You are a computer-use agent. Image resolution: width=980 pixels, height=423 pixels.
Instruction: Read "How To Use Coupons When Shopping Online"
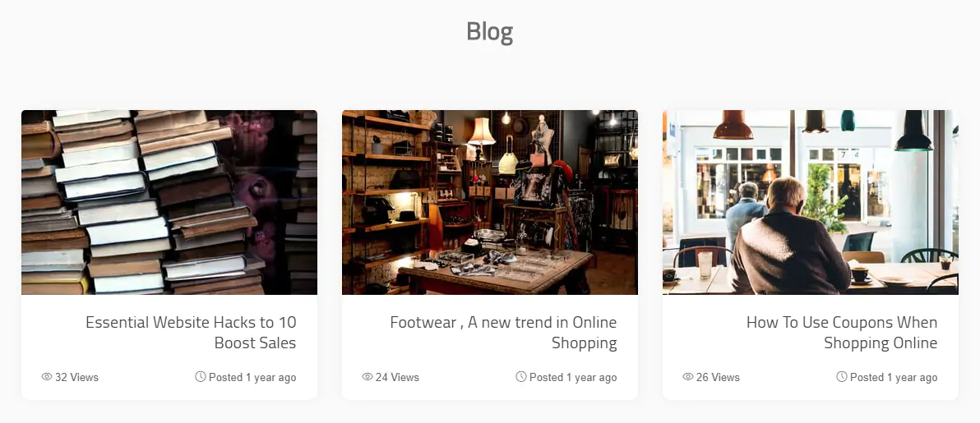click(842, 332)
